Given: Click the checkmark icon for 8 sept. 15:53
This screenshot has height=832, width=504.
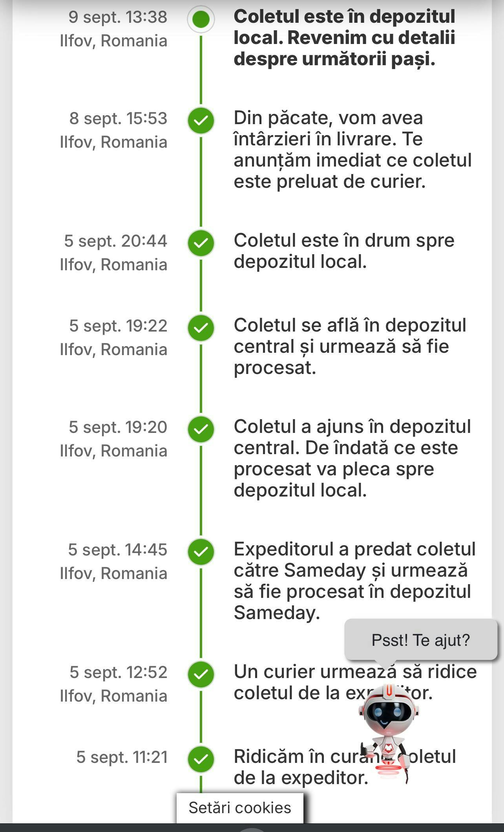Looking at the screenshot, I should pyautogui.click(x=201, y=121).
